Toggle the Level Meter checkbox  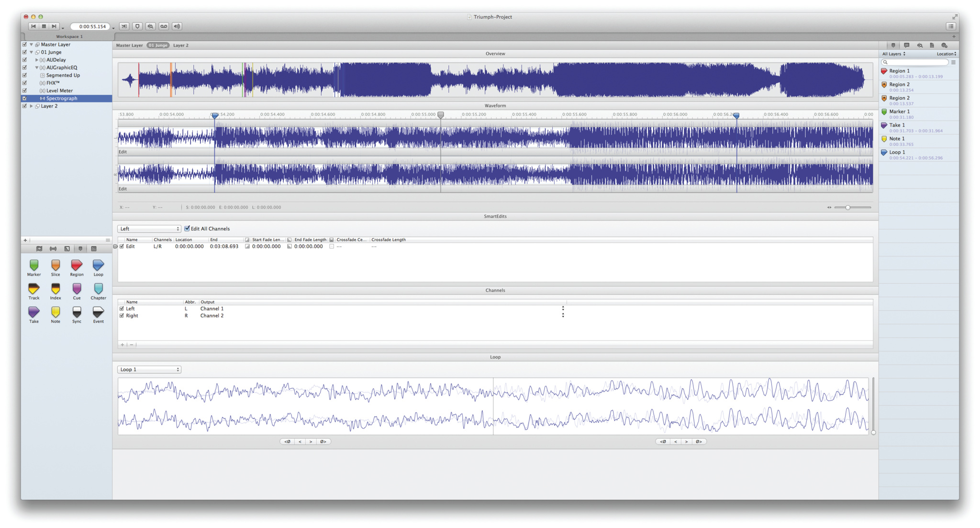(x=24, y=90)
